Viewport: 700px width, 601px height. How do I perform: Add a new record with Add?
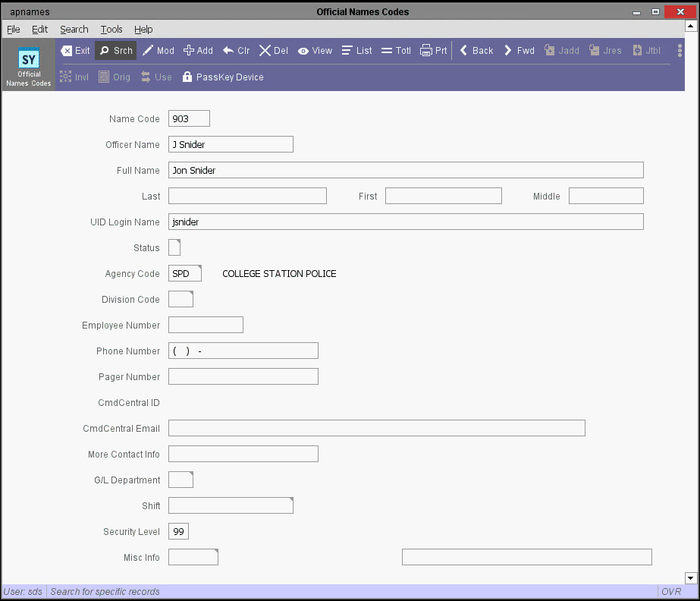tap(198, 51)
